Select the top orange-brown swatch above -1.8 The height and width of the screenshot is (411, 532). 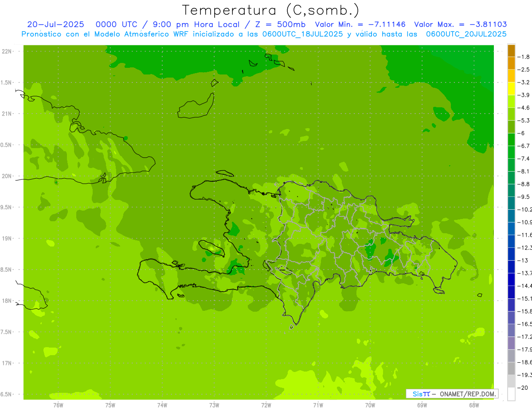511,51
